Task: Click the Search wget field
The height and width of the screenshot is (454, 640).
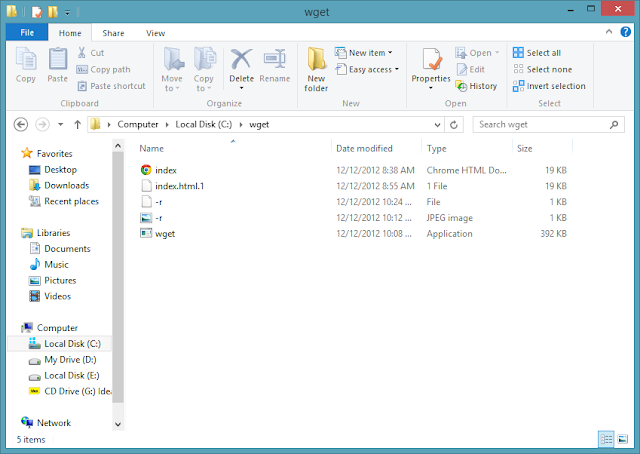Action: click(548, 125)
